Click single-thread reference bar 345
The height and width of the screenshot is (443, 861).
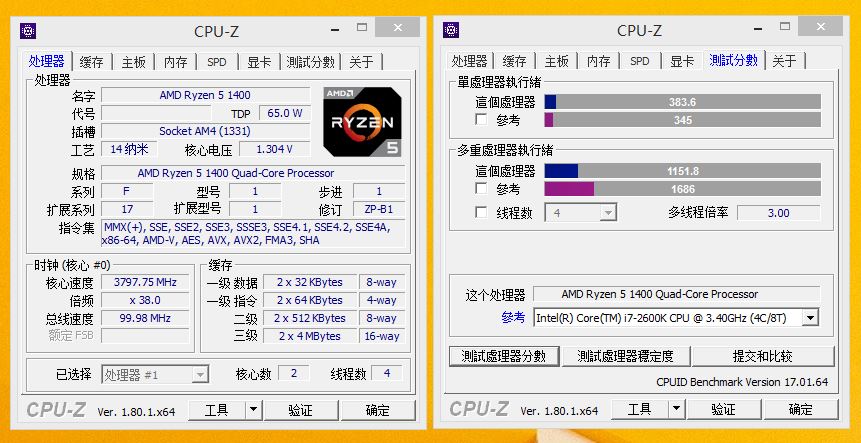[683, 120]
